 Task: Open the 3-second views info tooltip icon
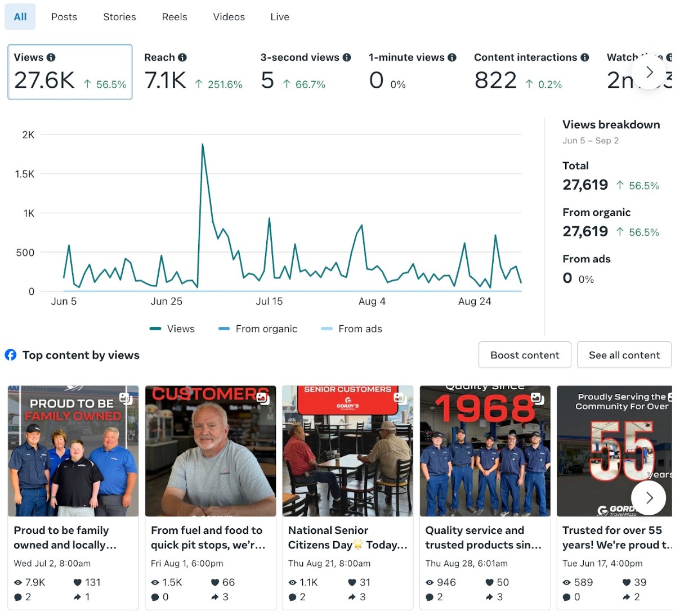coord(347,57)
